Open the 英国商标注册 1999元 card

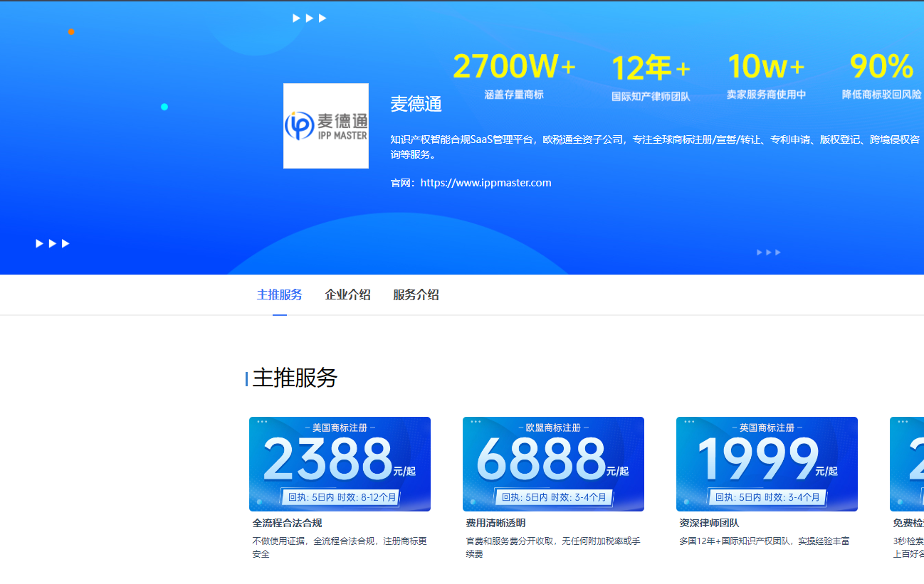coord(767,464)
